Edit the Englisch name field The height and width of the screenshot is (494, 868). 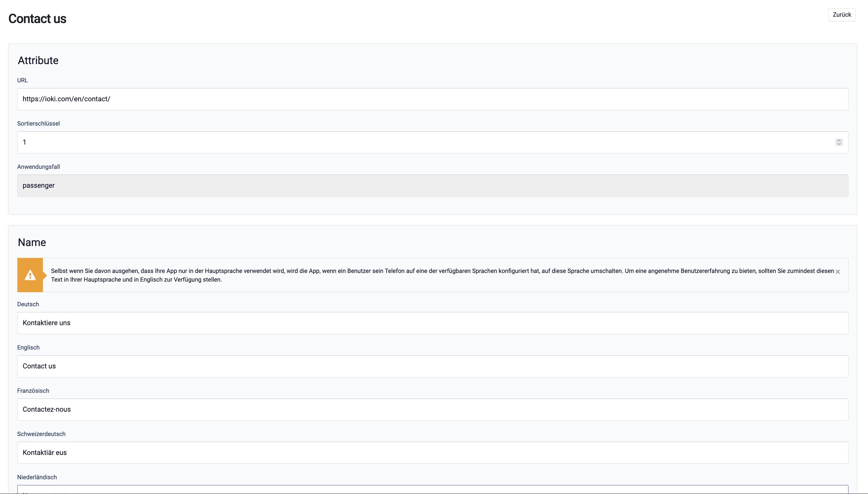pyautogui.click(x=432, y=366)
